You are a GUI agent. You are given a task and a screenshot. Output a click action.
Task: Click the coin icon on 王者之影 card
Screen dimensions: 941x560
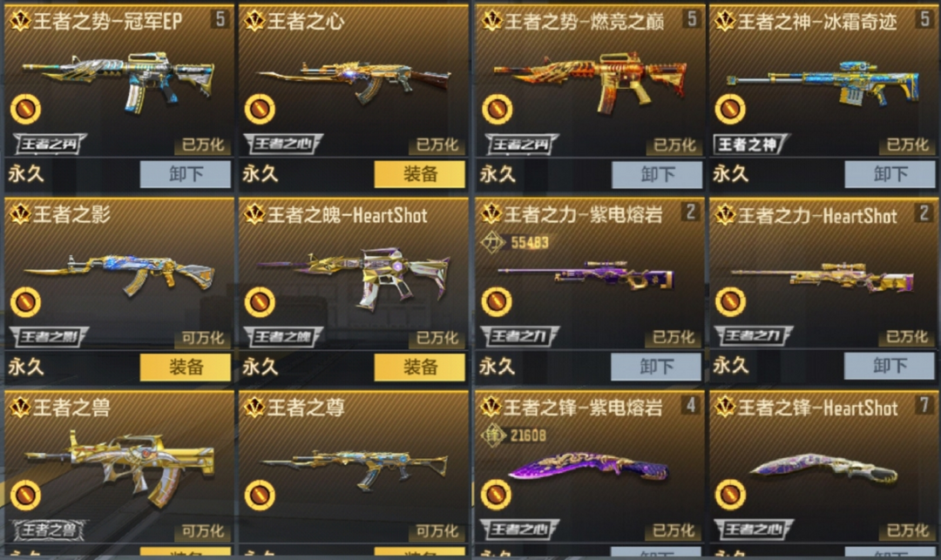click(25, 302)
